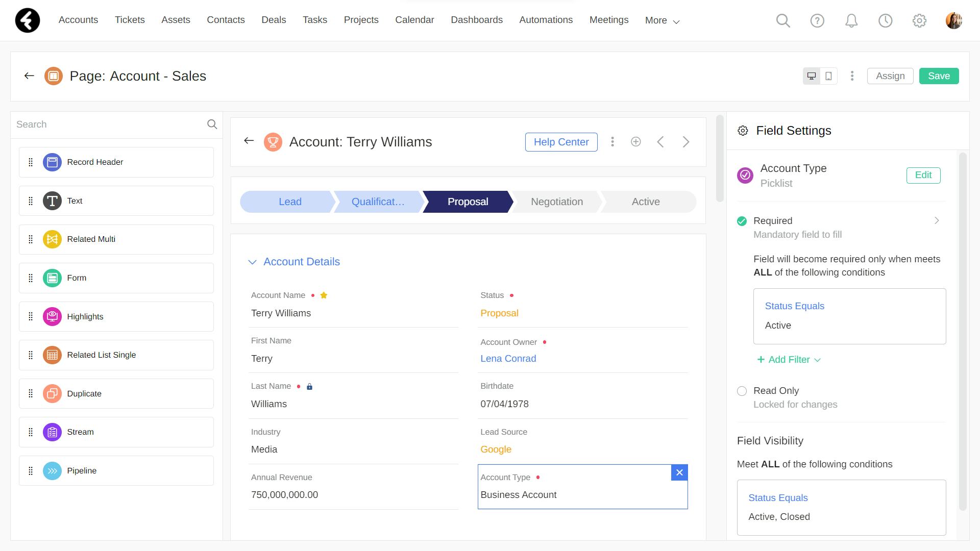Select the Proposal pipeline stage tab
This screenshot has width=980, height=551.
469,201
